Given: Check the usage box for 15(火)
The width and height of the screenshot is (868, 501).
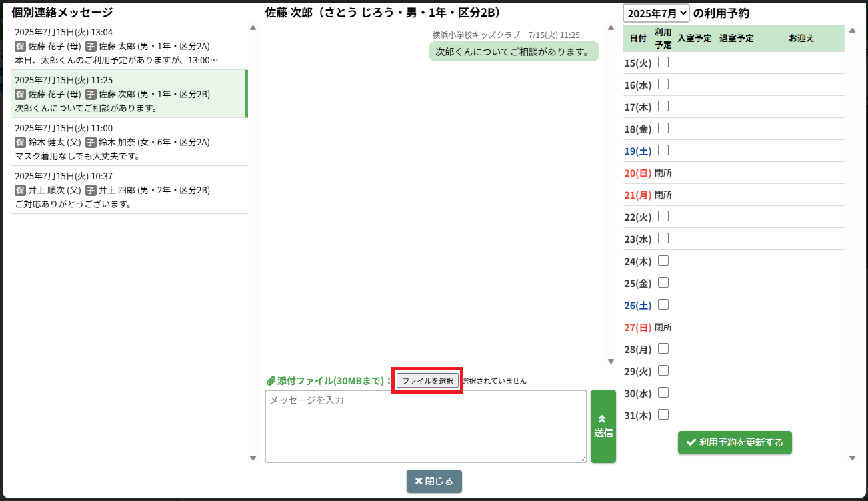Looking at the screenshot, I should (x=663, y=63).
